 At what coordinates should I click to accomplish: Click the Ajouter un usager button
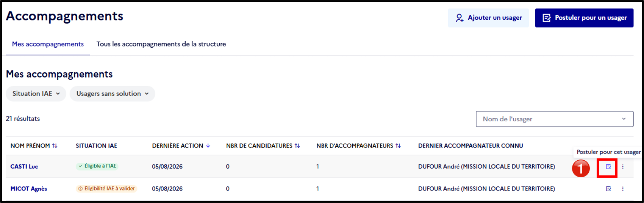click(488, 18)
